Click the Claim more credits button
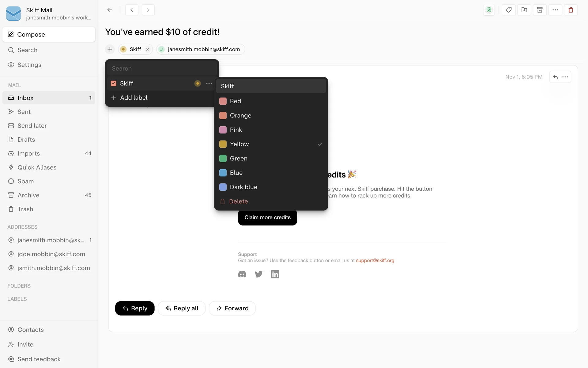The height and width of the screenshot is (368, 588). (267, 217)
